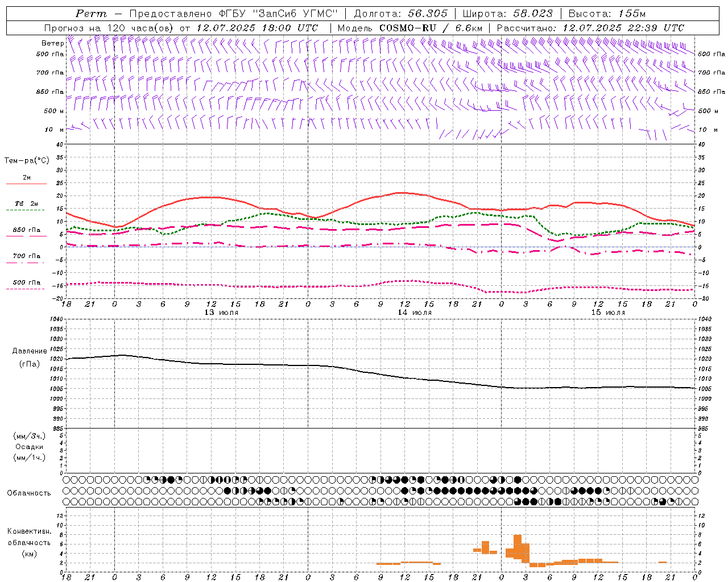Click the 'Конвективн.' convective cloud label
The width and height of the screenshot is (728, 582).
[x=29, y=531]
